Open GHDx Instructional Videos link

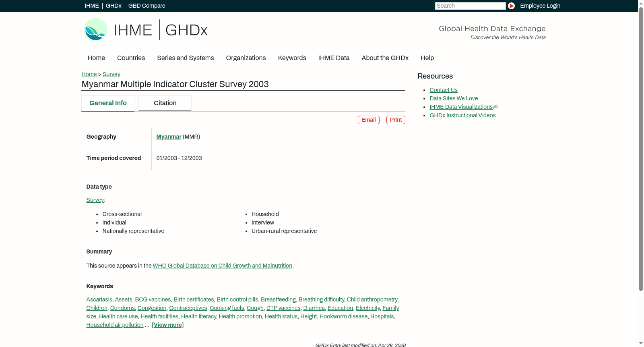pyautogui.click(x=462, y=115)
